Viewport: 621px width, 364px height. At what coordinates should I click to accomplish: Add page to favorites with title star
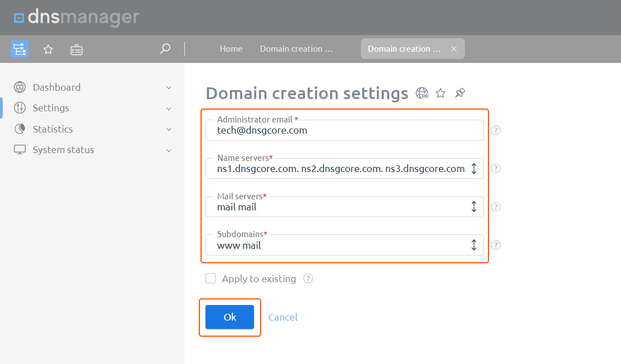(x=441, y=94)
